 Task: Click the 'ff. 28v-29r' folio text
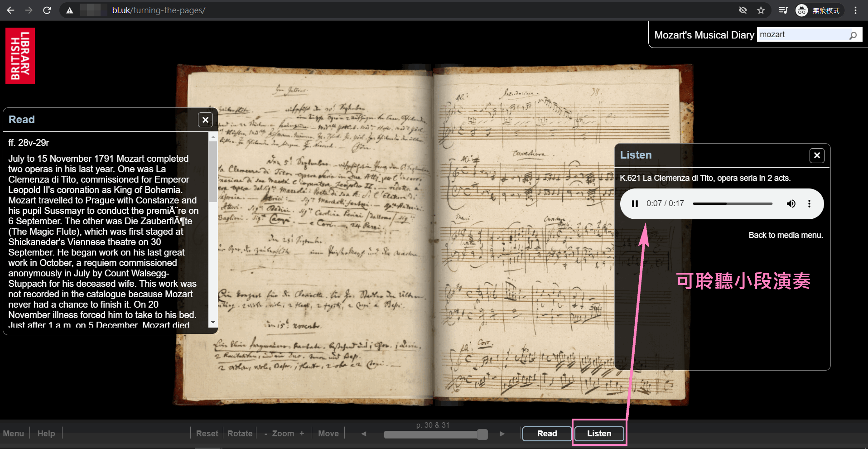pyautogui.click(x=29, y=143)
